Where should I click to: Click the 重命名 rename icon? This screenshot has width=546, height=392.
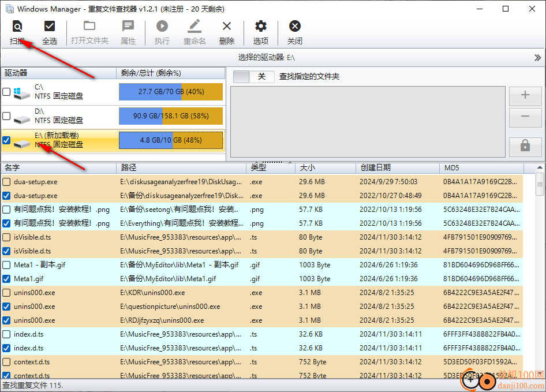195,26
